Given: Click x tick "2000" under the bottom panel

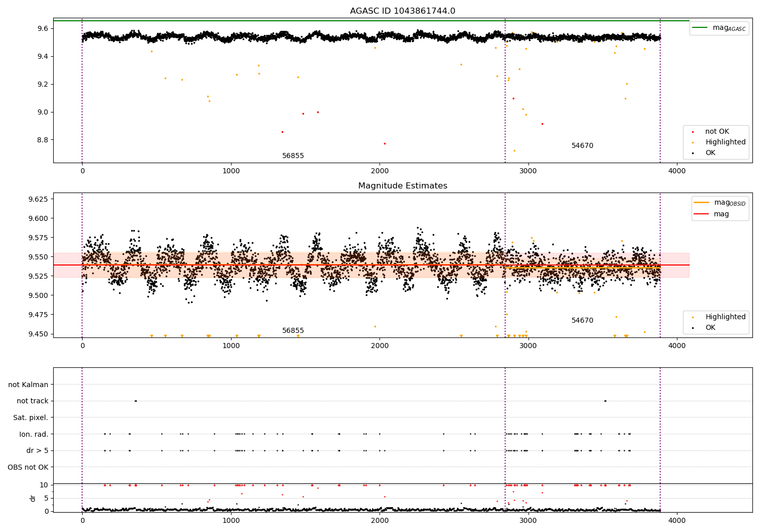Looking at the screenshot, I should 379,520.
